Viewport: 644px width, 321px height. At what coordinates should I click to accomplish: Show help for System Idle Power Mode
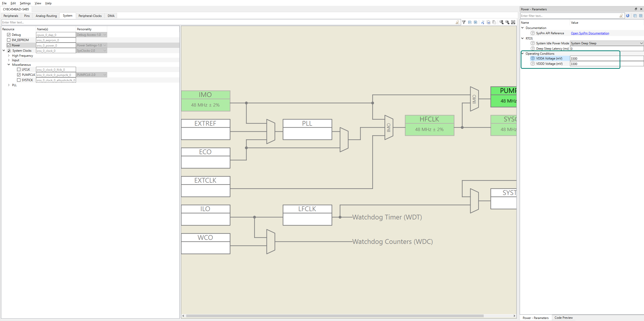(x=533, y=43)
